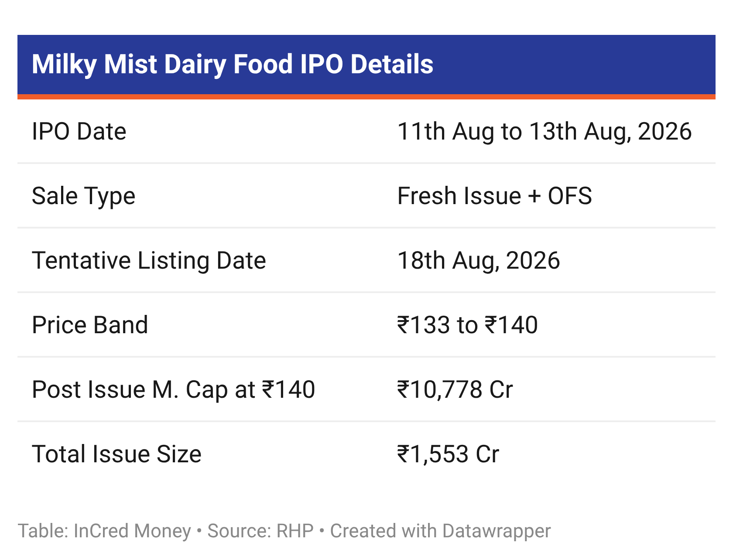
Task: Click the rupee symbol before 10,778 Cr
Action: 404,390
